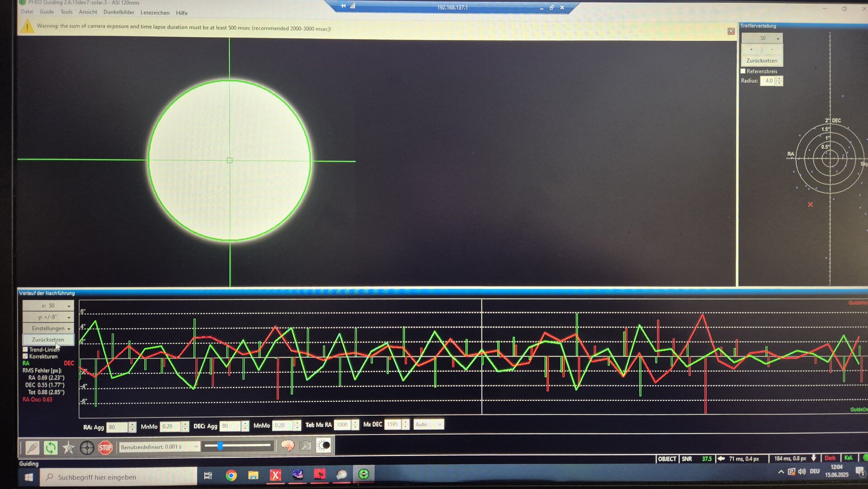Enable Trend-Linien checkbox

(25, 349)
